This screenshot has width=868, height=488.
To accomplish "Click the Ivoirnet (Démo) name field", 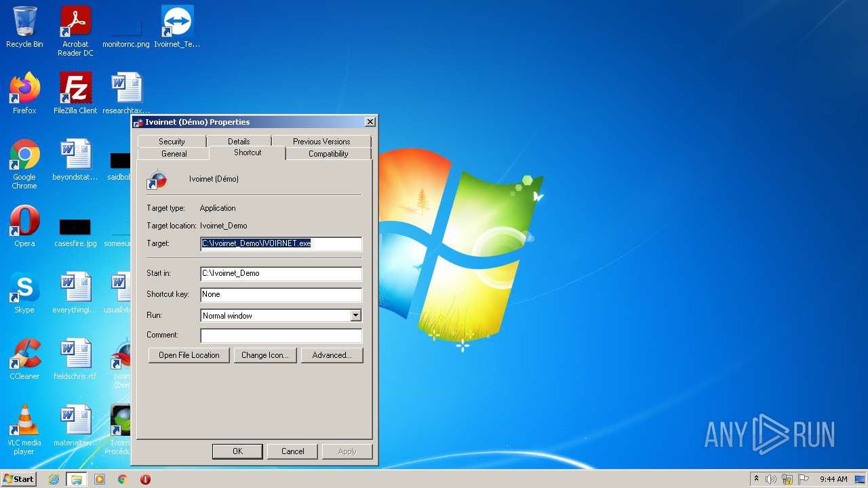I will [x=214, y=179].
